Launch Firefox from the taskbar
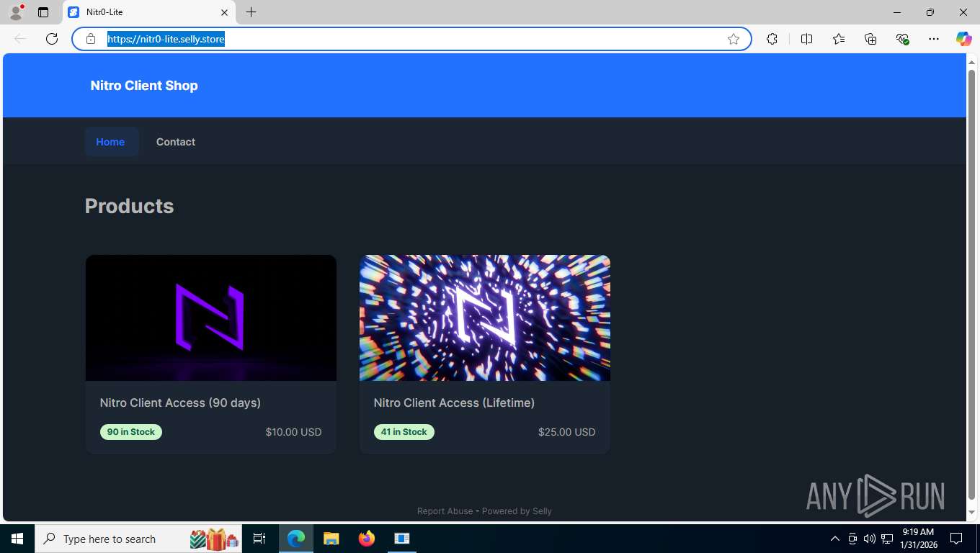This screenshot has height=553, width=980. [367, 539]
